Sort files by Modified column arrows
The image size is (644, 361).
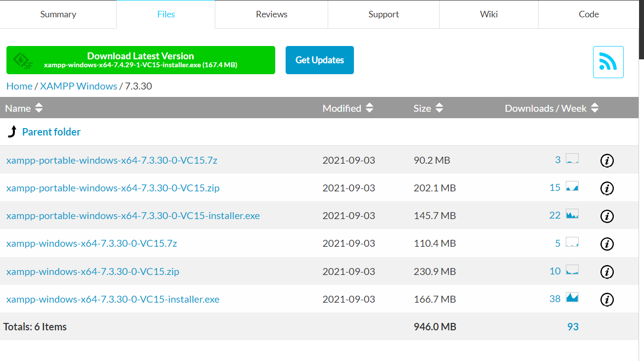(369, 108)
